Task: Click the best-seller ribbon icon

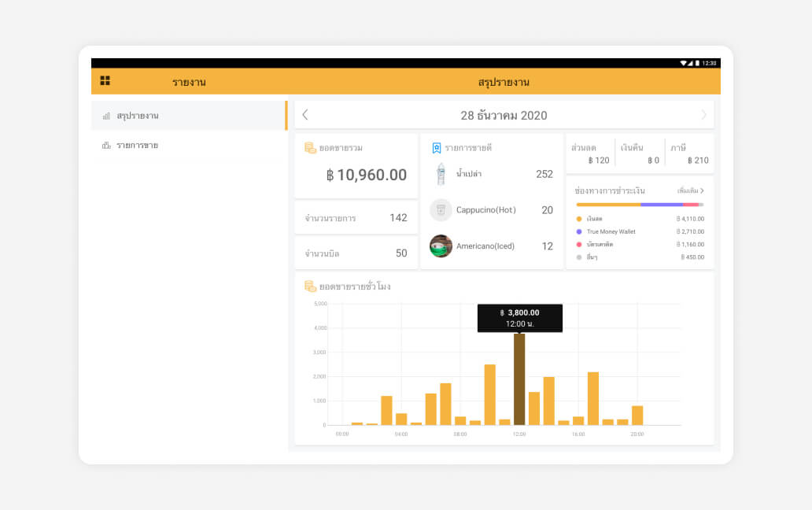Action: 436,148
